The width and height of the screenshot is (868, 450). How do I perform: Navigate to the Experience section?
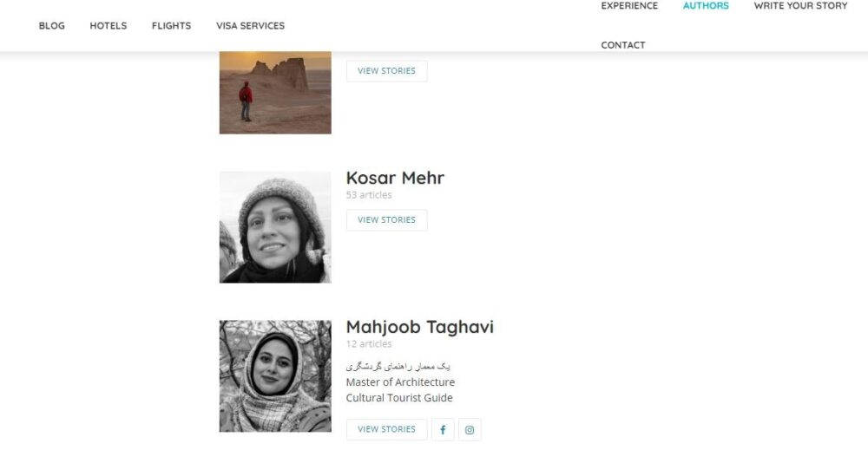click(629, 6)
